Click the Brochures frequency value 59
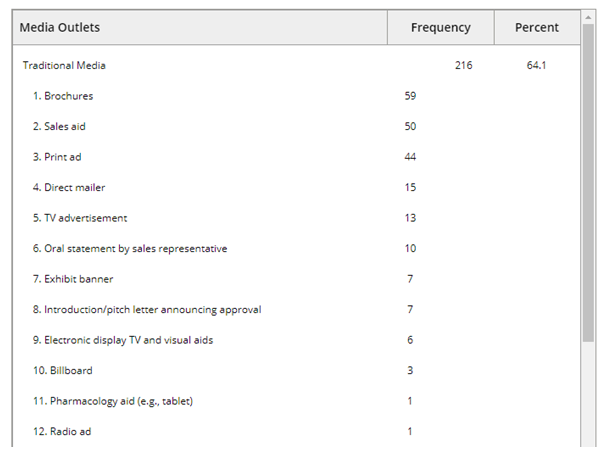 click(x=410, y=96)
